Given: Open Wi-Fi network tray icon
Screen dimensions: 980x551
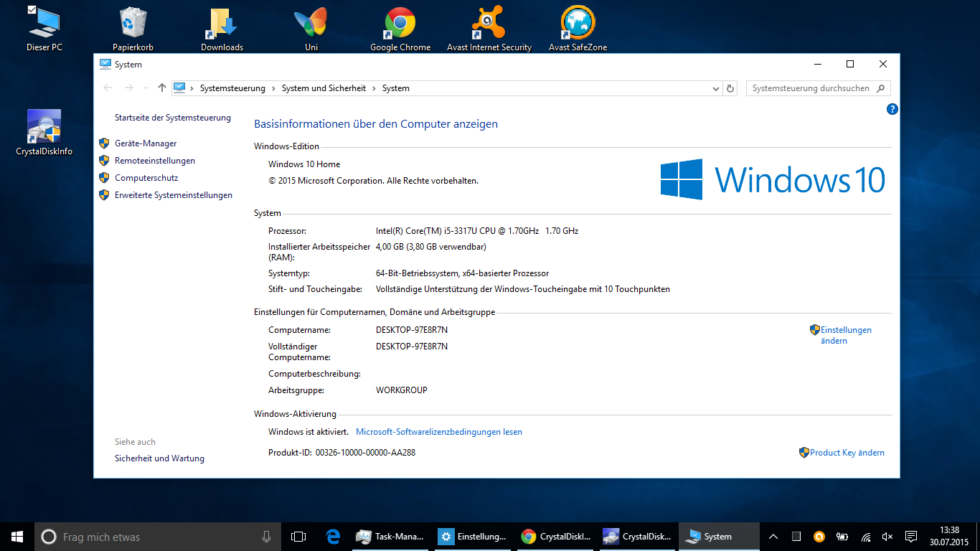Looking at the screenshot, I should pos(866,537).
